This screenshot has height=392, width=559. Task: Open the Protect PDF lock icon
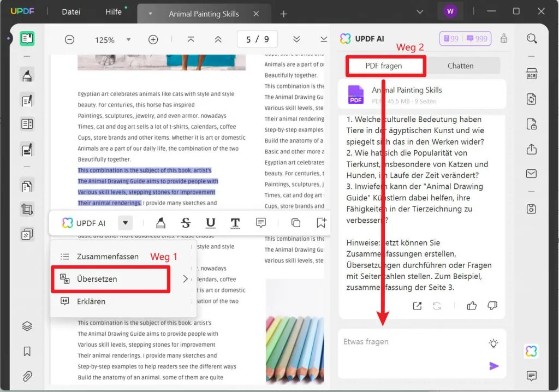click(x=532, y=124)
